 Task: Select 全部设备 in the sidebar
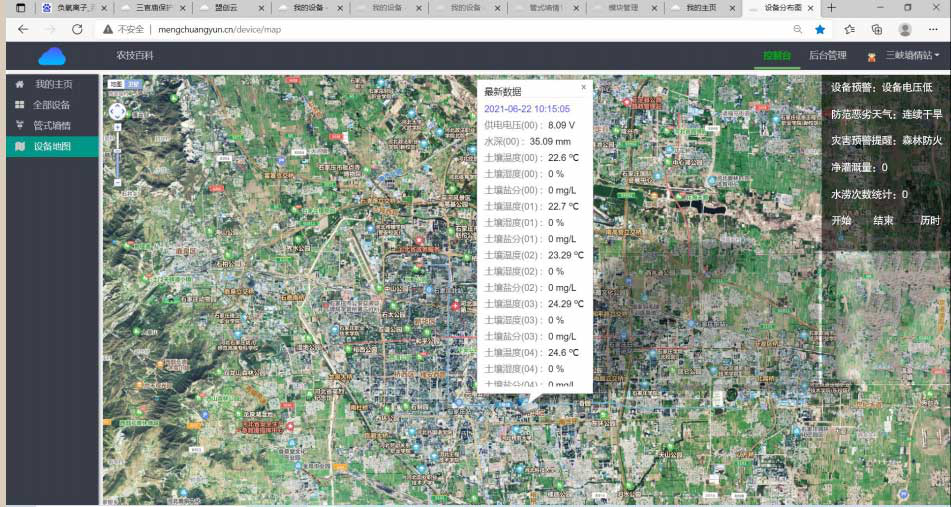(51, 105)
